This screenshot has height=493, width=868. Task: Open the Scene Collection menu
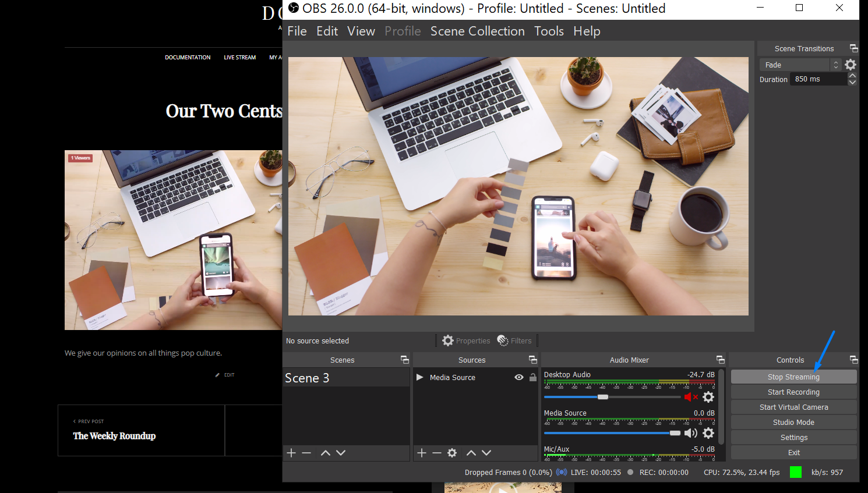478,31
